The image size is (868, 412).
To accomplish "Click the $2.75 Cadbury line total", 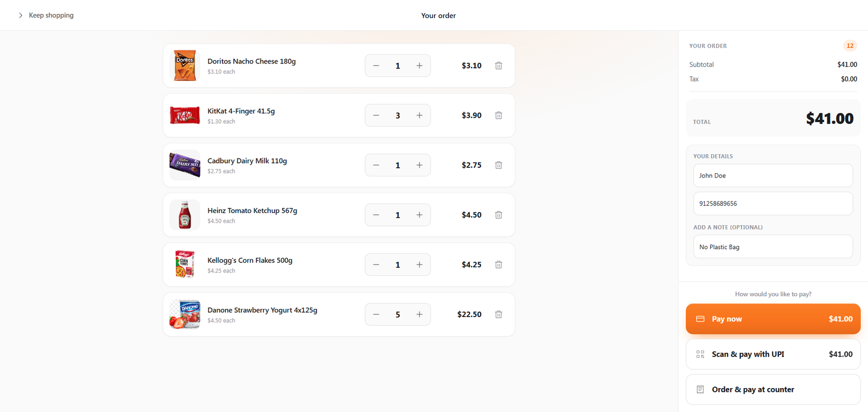I will point(471,165).
